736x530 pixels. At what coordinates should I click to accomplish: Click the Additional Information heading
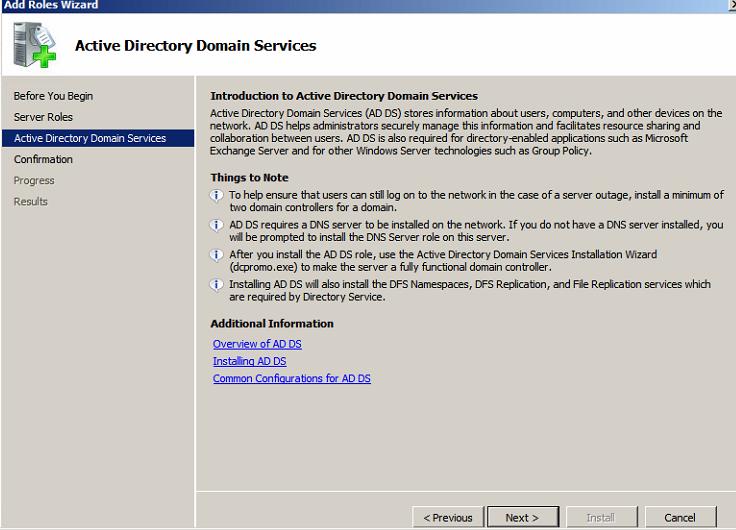(x=272, y=323)
